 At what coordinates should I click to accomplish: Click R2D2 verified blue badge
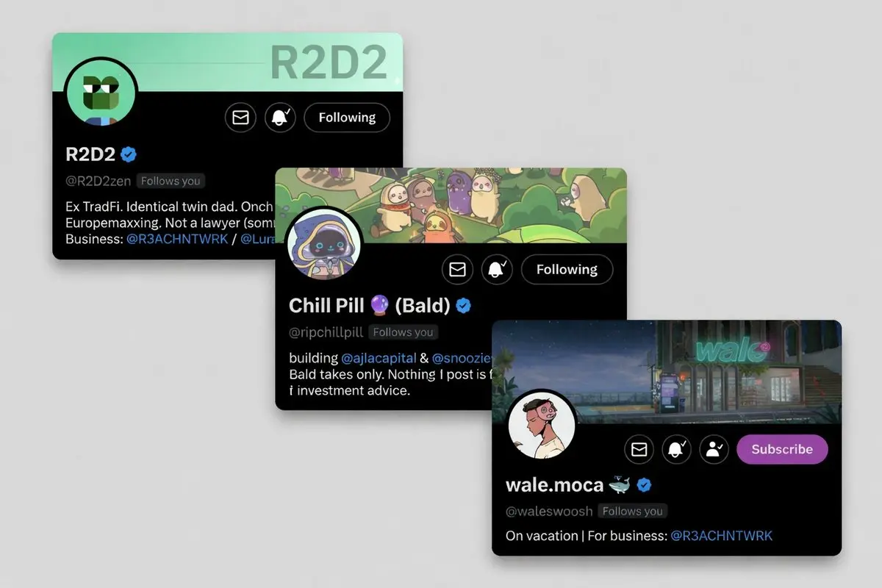pos(129,154)
